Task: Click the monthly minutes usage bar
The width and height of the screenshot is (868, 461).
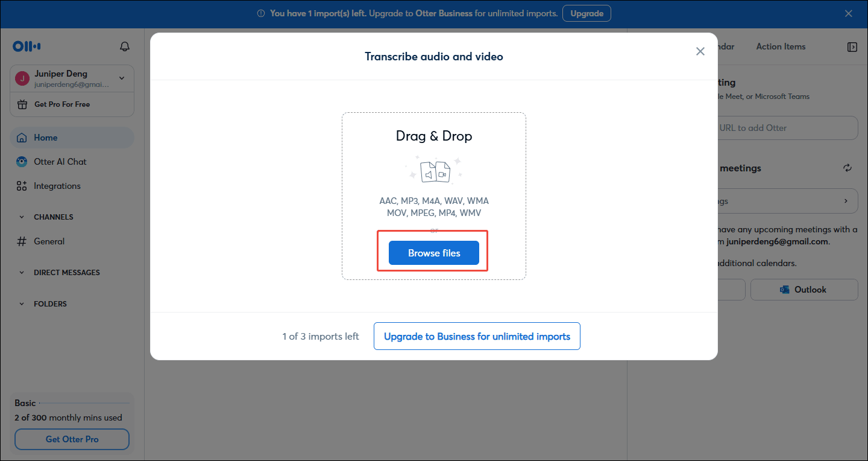Action: (84, 403)
